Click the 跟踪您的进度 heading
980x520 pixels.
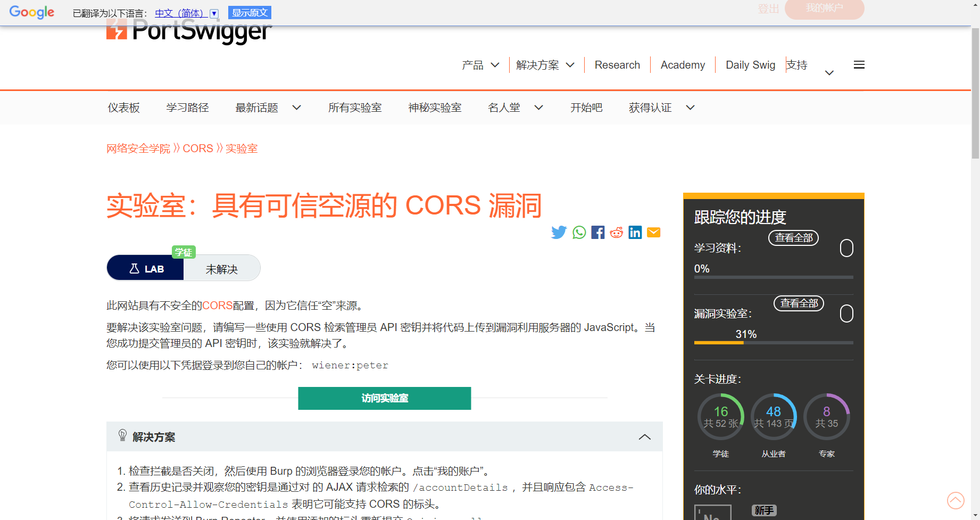740,217
